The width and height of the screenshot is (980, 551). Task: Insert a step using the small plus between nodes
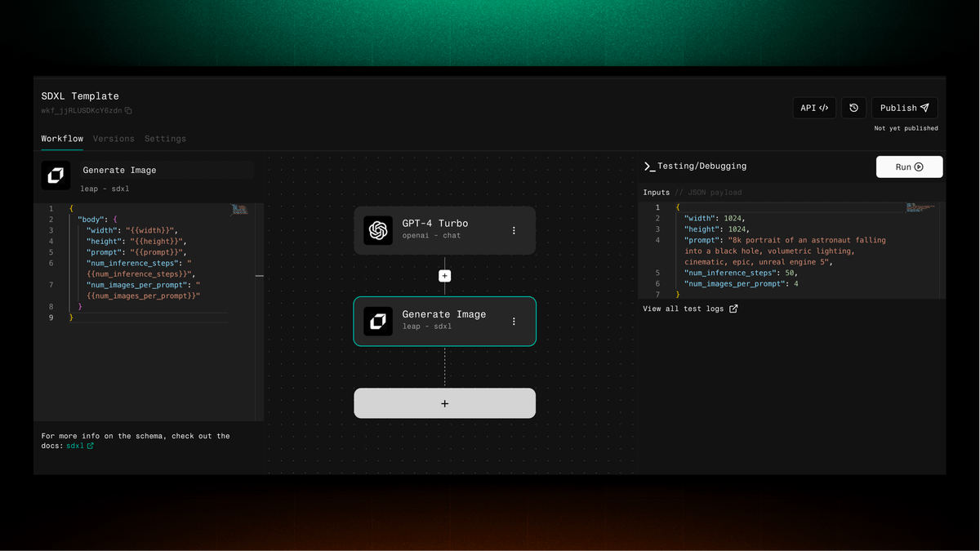coord(444,276)
